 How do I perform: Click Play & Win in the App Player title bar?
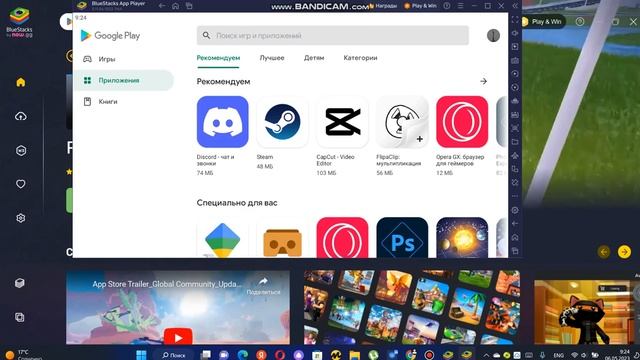[x=420, y=6]
